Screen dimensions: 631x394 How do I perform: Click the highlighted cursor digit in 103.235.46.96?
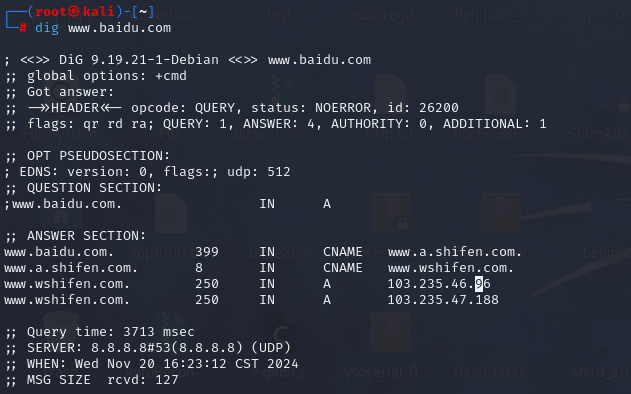pyautogui.click(x=479, y=284)
